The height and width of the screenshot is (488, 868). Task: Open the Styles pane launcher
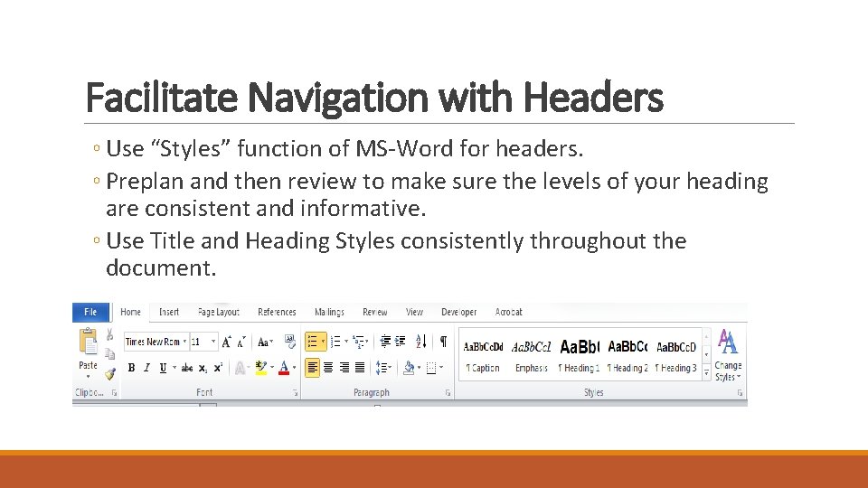coord(739,393)
